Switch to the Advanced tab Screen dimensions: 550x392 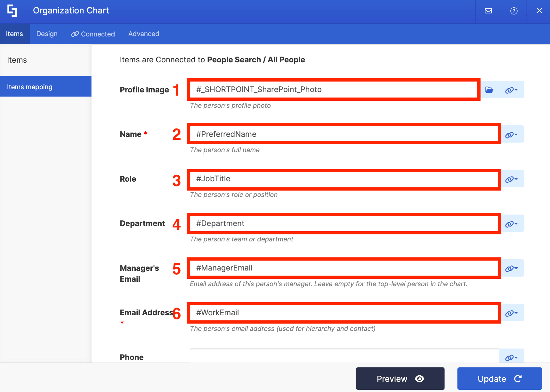pyautogui.click(x=144, y=34)
